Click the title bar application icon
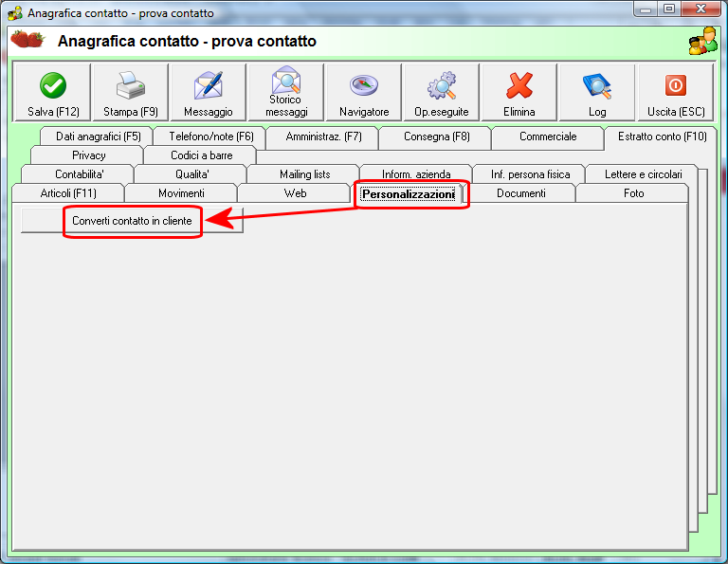Screen dimensions: 728x564 (15, 13)
